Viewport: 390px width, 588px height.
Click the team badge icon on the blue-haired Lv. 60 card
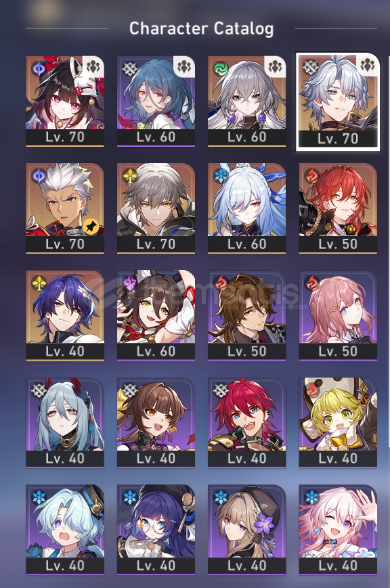coord(183,67)
